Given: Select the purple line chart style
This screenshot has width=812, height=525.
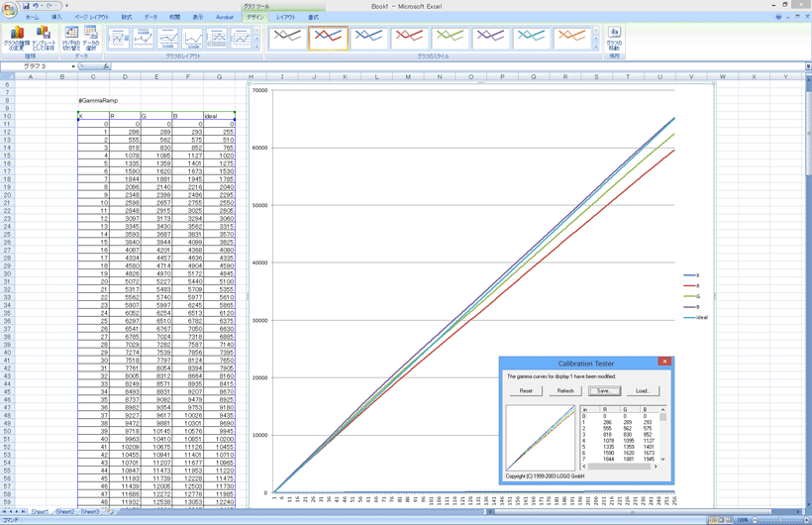Looking at the screenshot, I should pos(490,38).
